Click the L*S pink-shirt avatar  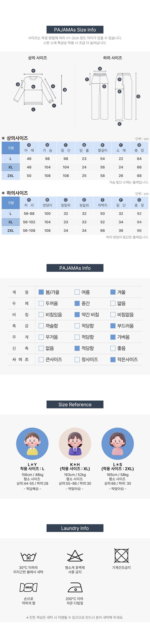[117, 443]
